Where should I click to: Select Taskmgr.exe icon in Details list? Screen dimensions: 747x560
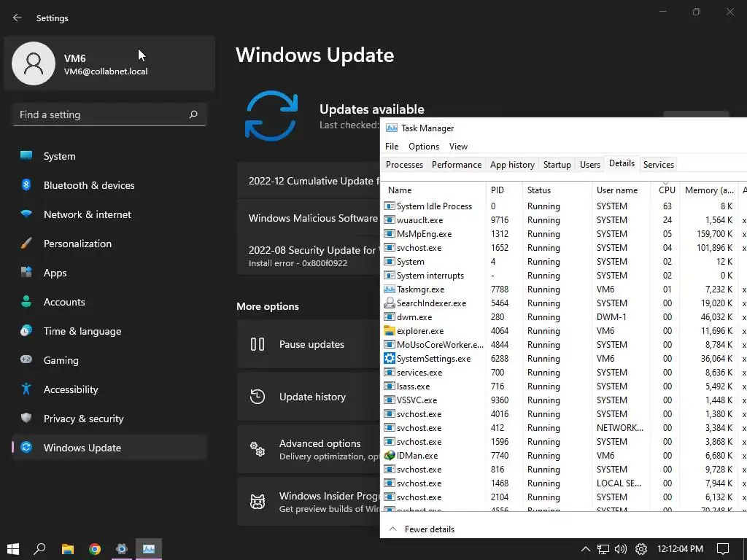point(390,289)
